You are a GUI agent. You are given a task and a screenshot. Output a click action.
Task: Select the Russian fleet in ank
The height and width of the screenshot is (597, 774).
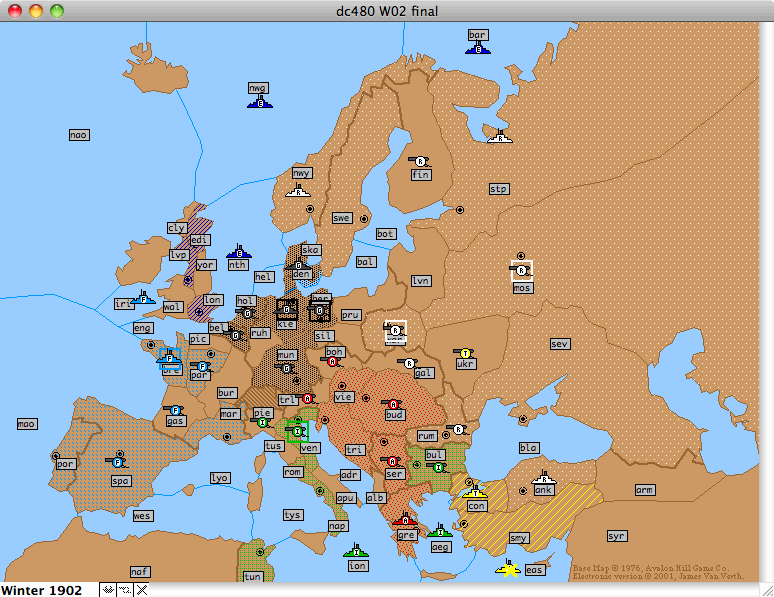tap(544, 478)
